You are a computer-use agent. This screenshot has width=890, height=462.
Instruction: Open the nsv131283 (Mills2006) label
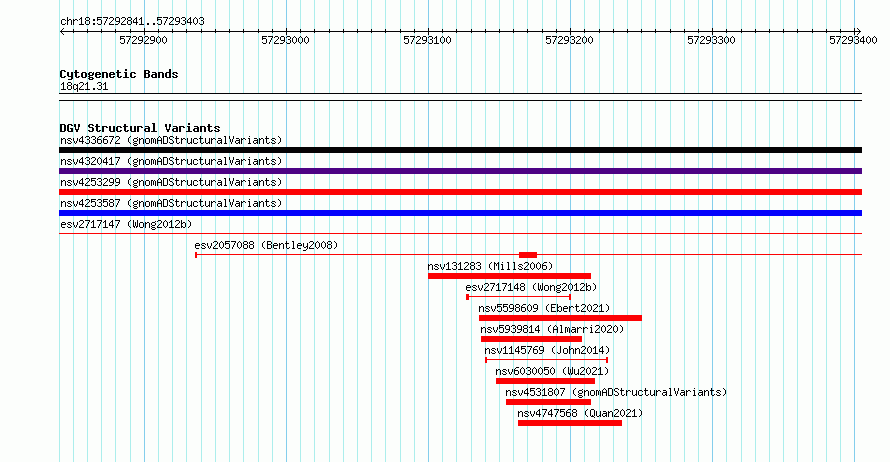(490, 266)
